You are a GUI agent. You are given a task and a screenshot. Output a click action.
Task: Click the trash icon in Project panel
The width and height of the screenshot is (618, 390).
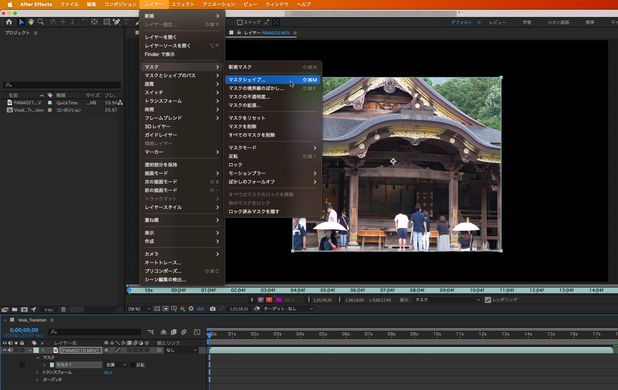(x=63, y=310)
